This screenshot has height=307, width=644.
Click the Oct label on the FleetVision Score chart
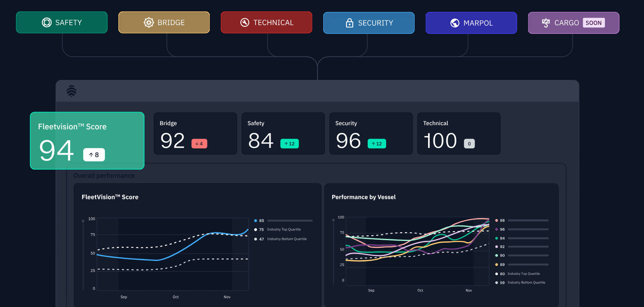175,297
